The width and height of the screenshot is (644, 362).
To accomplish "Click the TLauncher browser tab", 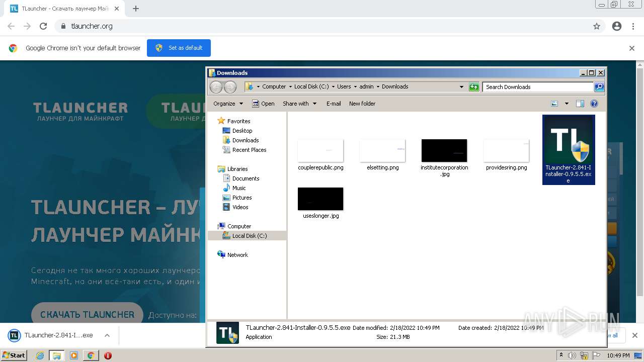I will [x=65, y=9].
